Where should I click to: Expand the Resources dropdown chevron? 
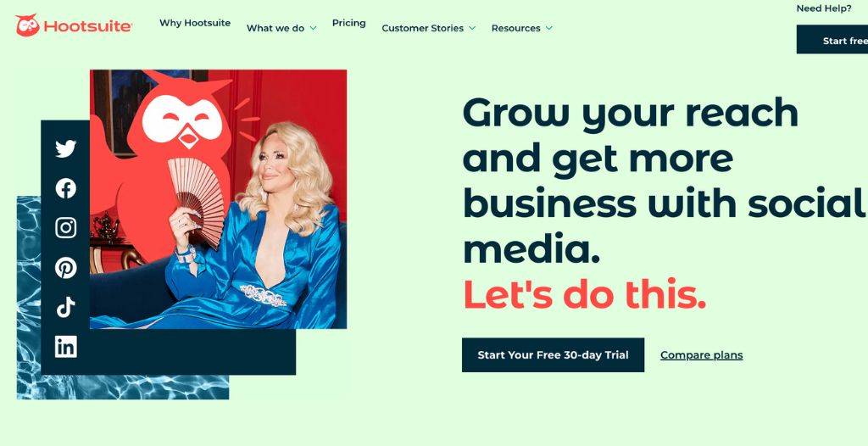click(549, 28)
